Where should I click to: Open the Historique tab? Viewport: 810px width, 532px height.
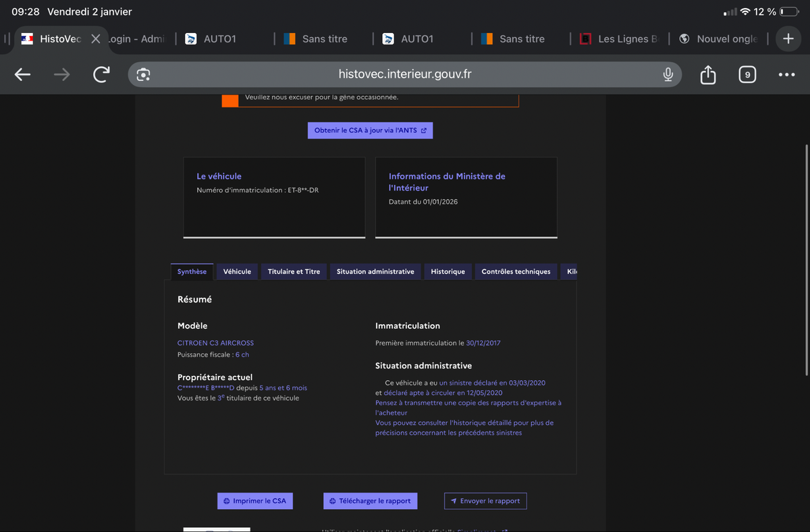point(448,271)
